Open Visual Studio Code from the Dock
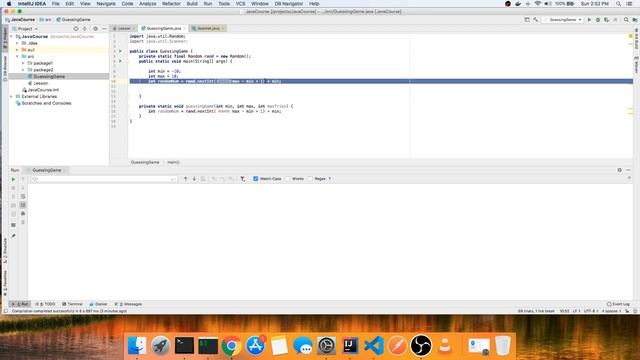The image size is (640, 360). coord(373,346)
